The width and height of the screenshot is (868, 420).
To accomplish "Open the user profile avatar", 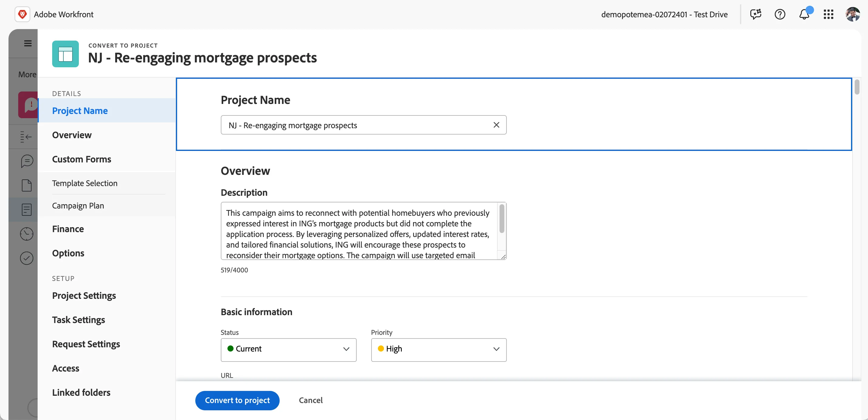I will click(x=853, y=14).
